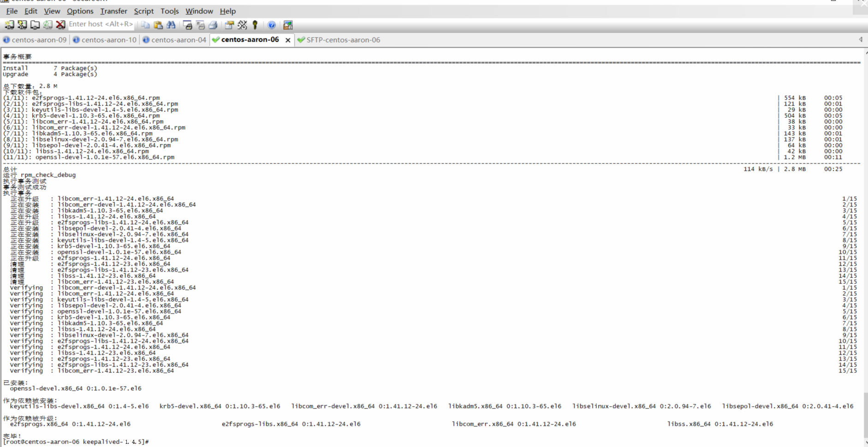Click 'openssl-devel.x86_64 0:1.0.1e-57.el6' line

click(x=76, y=388)
